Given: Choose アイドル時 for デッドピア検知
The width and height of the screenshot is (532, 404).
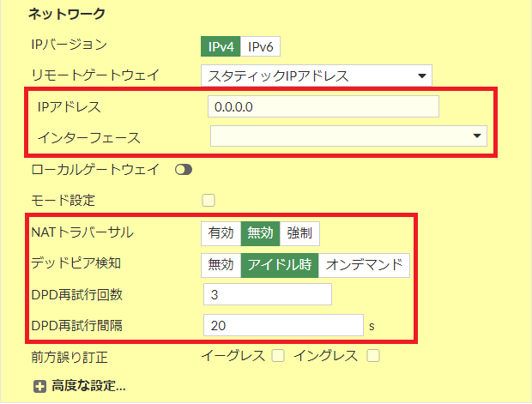Looking at the screenshot, I should [x=280, y=265].
